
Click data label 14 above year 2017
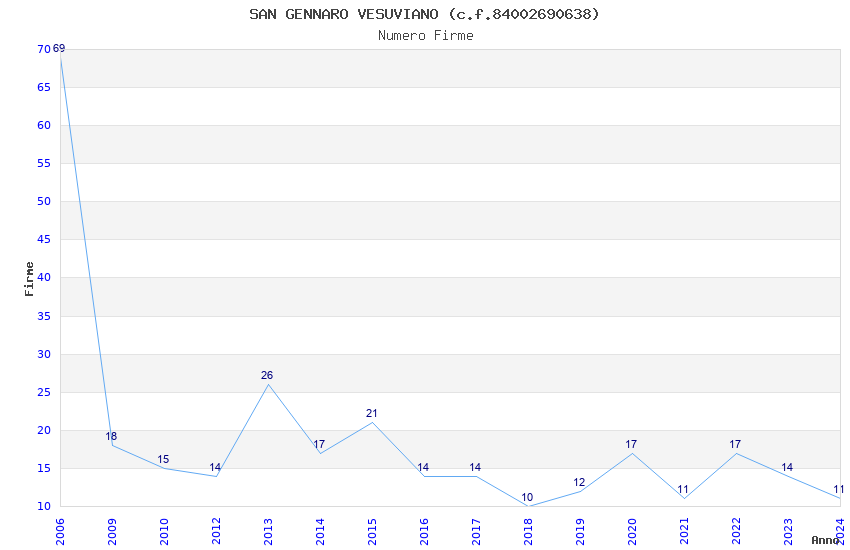(475, 467)
